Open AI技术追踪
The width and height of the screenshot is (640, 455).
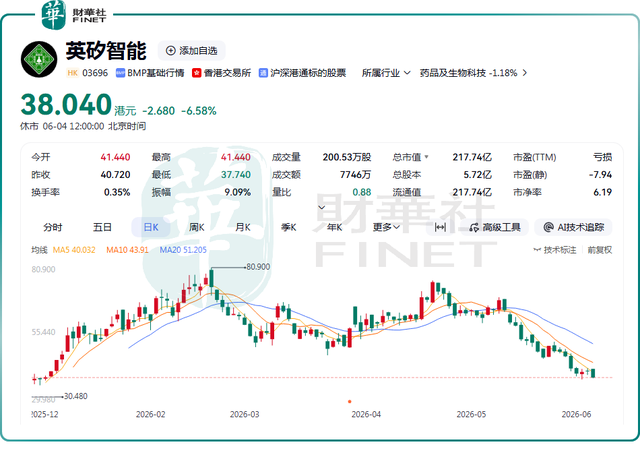click(x=573, y=227)
